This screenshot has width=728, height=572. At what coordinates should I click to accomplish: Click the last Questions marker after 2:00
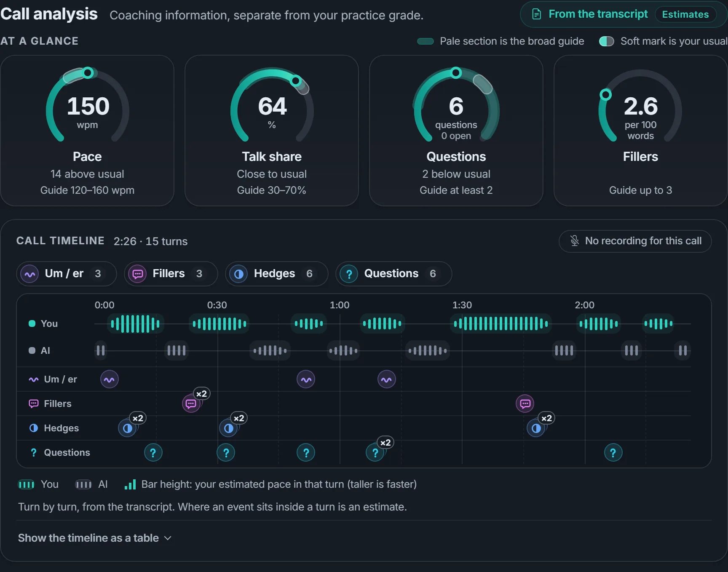[x=613, y=453]
